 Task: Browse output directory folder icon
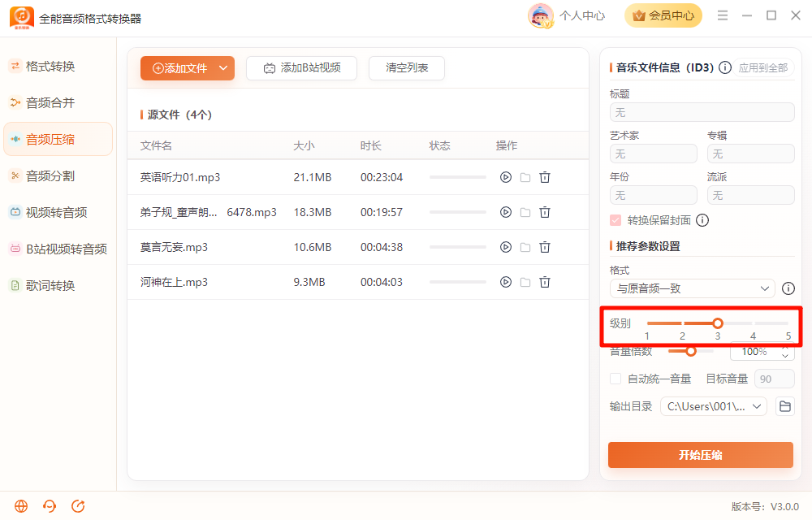pos(785,406)
